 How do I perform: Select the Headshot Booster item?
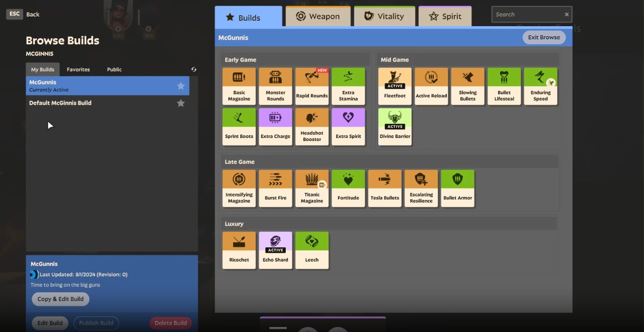pos(312,127)
